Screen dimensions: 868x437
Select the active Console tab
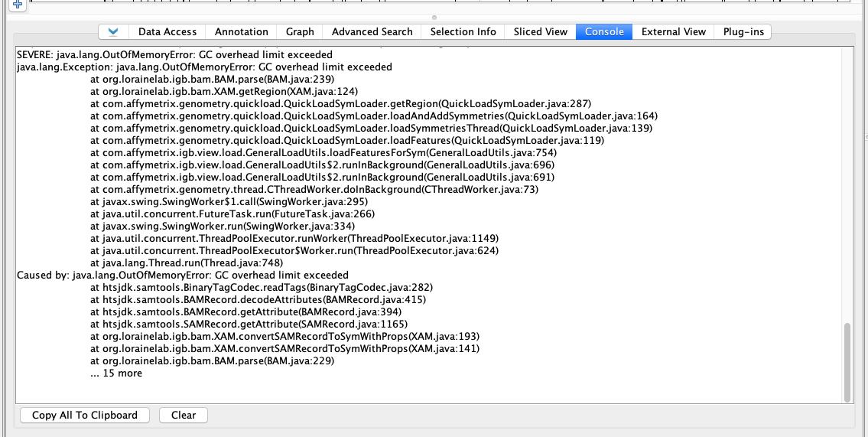click(604, 31)
